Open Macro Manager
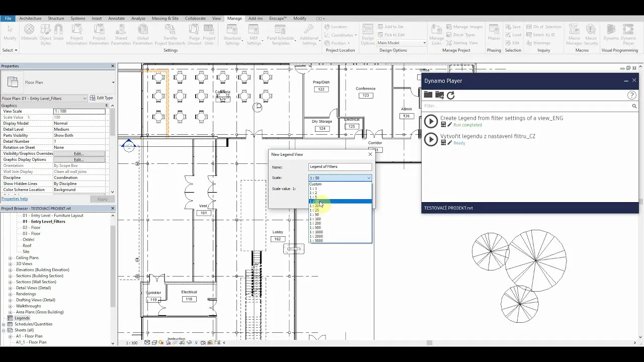Image resolution: width=644 pixels, height=362 pixels. 574,34
